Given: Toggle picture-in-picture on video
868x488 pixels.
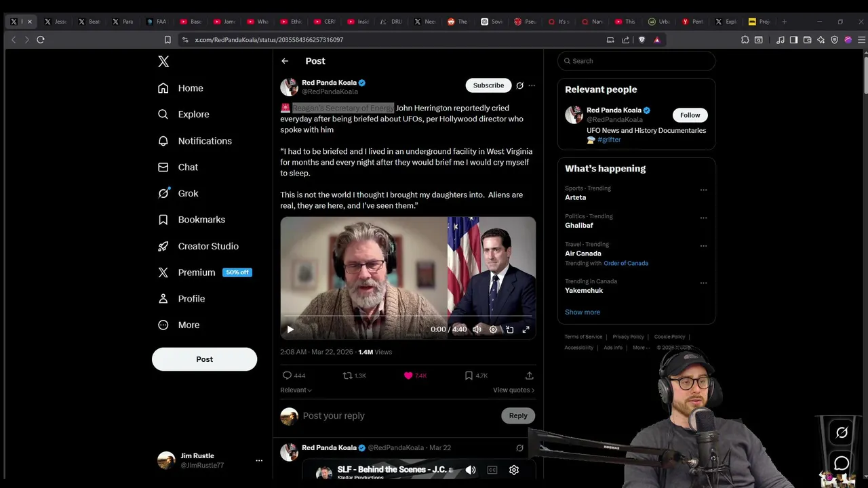Looking at the screenshot, I should [x=509, y=329].
